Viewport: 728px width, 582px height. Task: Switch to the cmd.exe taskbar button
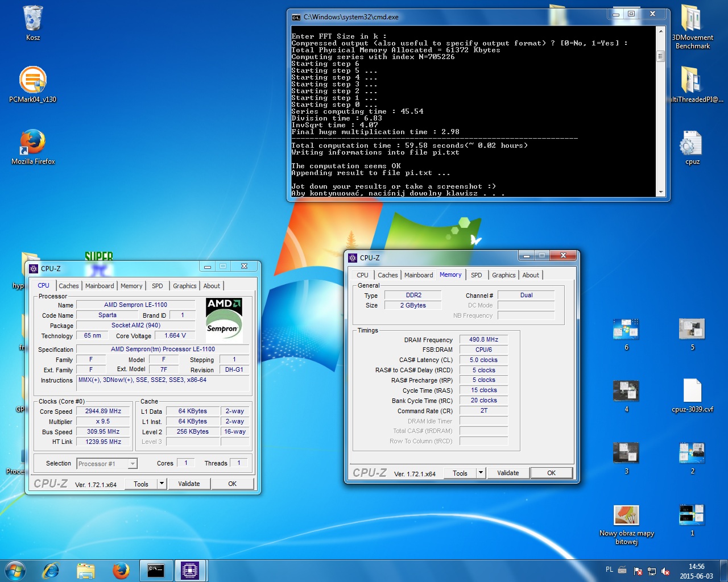pos(156,571)
